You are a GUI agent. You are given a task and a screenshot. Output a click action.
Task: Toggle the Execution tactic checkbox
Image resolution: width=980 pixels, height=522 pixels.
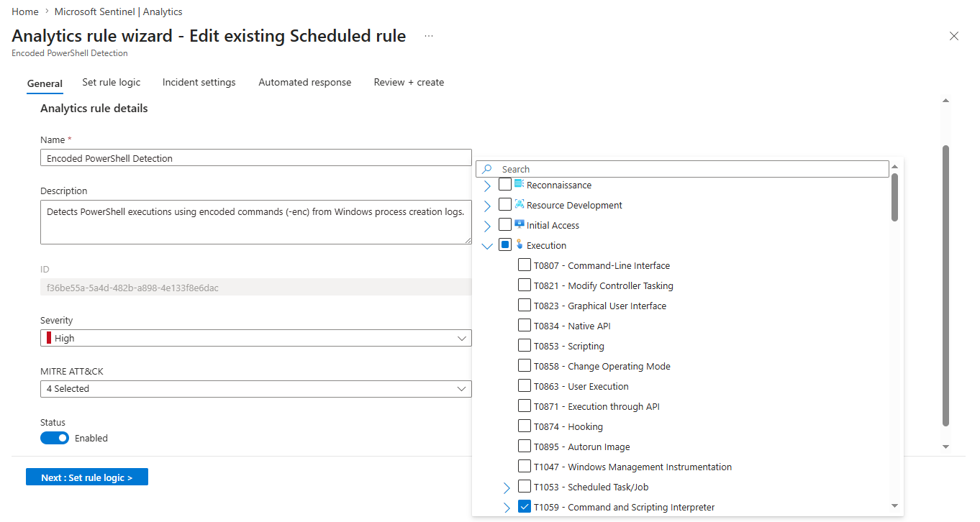[505, 245]
